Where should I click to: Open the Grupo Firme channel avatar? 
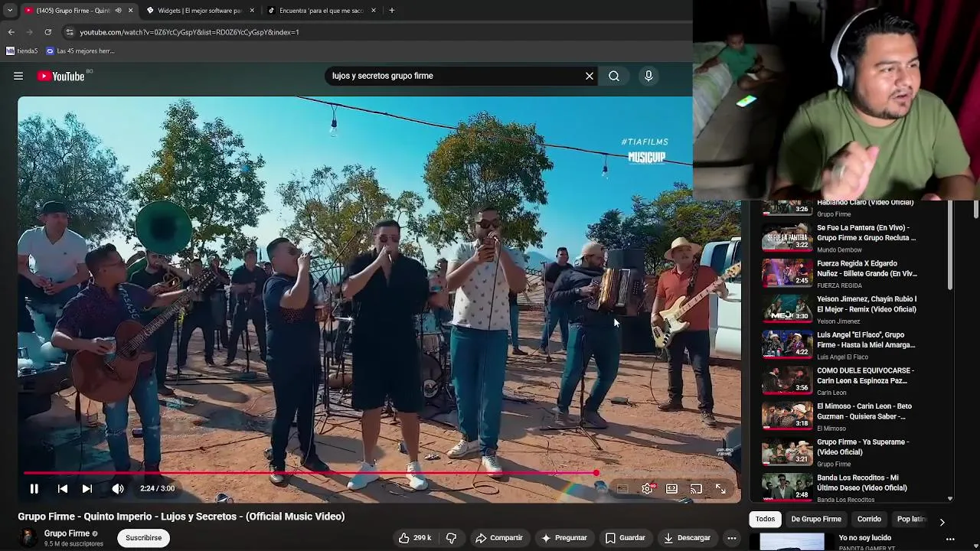click(28, 538)
